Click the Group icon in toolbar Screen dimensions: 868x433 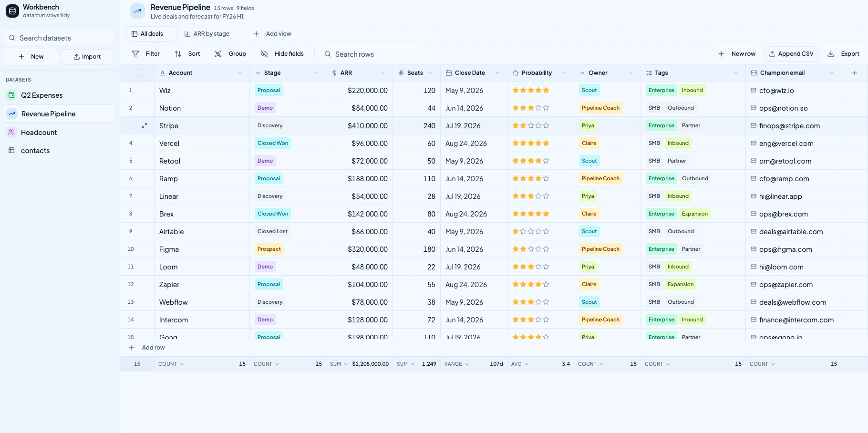[x=218, y=54]
